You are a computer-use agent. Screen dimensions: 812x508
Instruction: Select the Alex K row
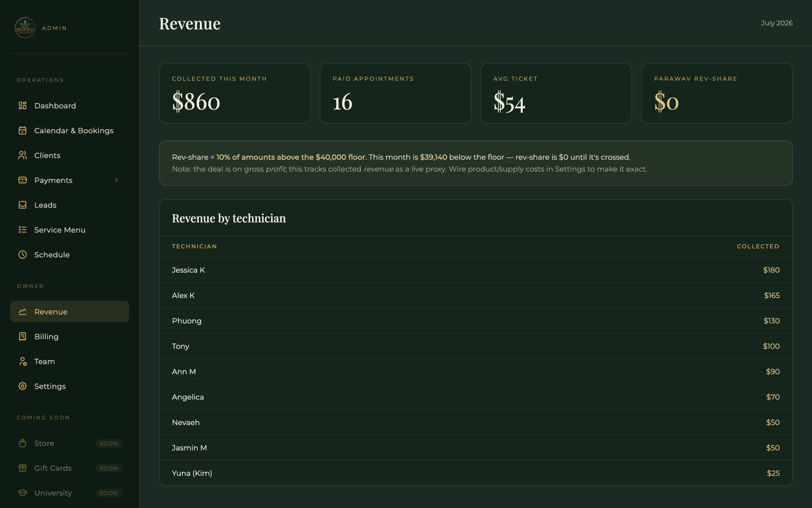click(x=476, y=296)
